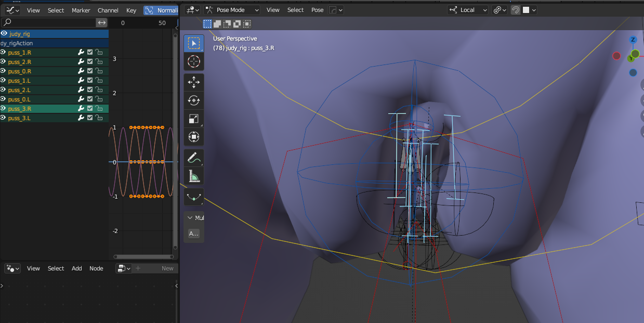The image size is (644, 323).
Task: Pick the Rotate tool
Action: [194, 100]
